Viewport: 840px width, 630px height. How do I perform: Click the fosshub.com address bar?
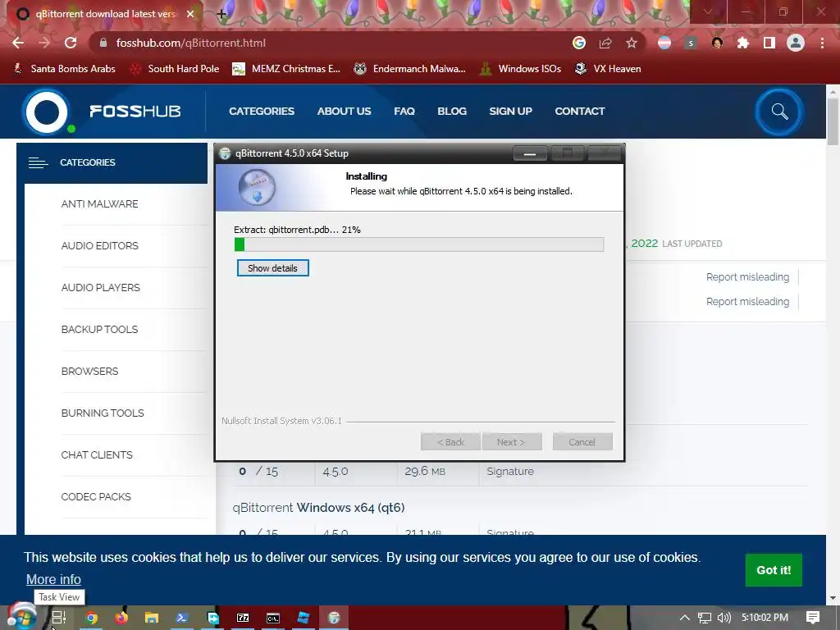tap(332, 43)
